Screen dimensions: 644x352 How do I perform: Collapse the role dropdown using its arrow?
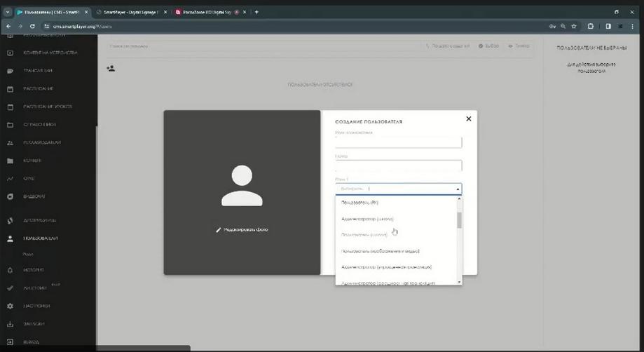pyautogui.click(x=458, y=189)
